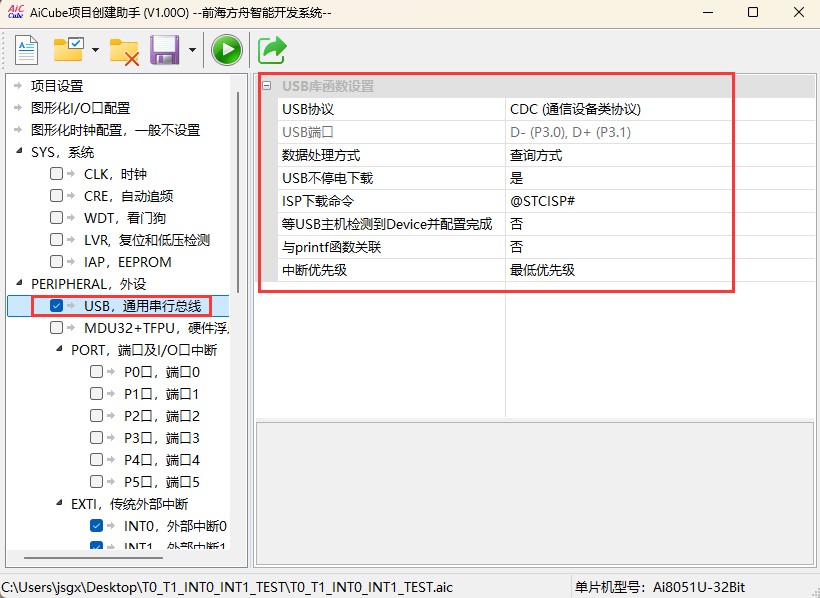This screenshot has width=820, height=598.
Task: Click the project file path in status bar
Action: coord(227,587)
